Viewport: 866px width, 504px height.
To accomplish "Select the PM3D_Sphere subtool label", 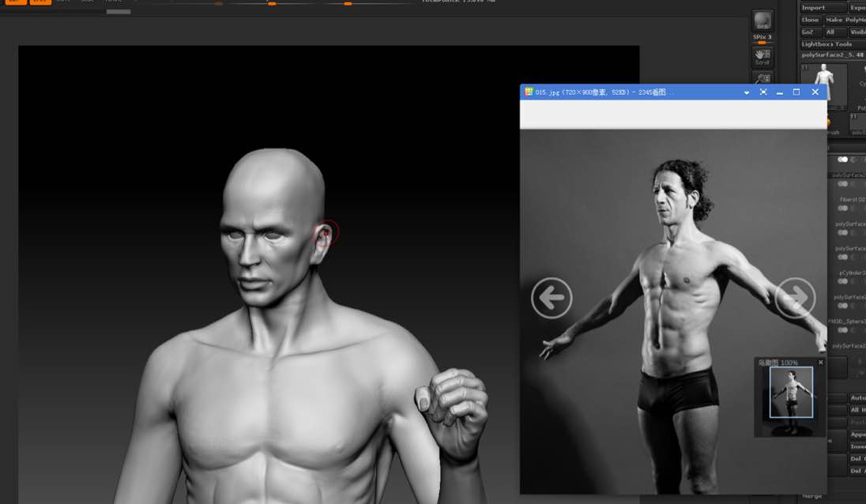I will pyautogui.click(x=847, y=322).
